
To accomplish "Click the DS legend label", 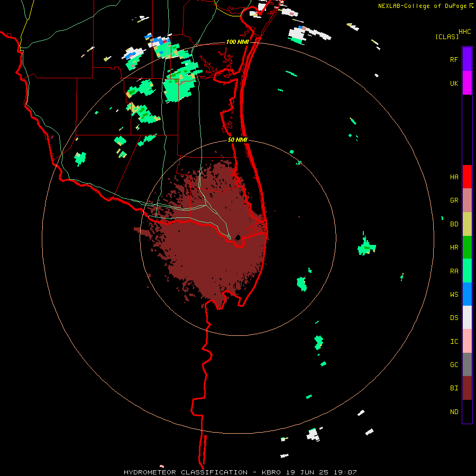I will [454, 318].
